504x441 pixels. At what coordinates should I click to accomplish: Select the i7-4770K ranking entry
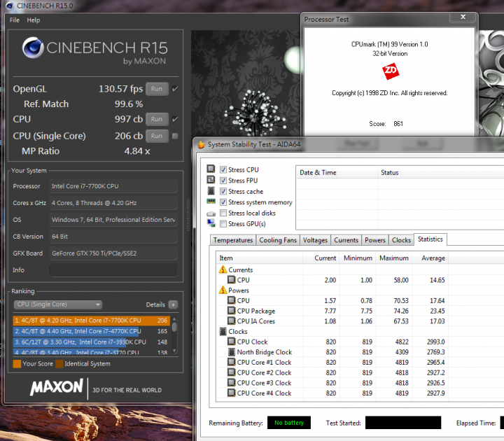[91, 331]
